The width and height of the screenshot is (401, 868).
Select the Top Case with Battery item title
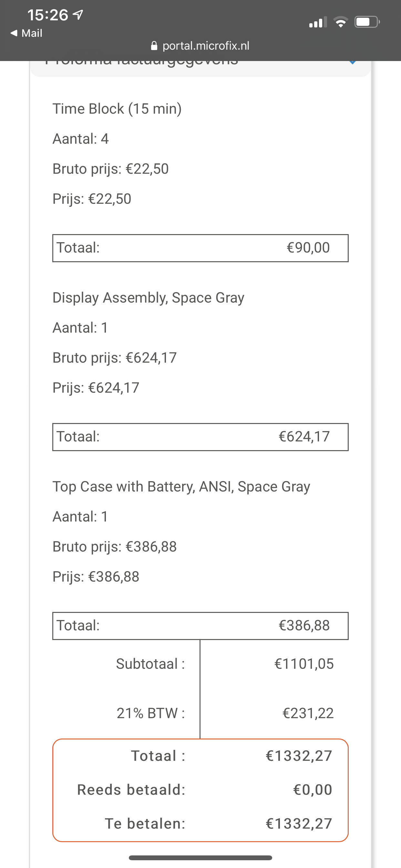(181, 486)
